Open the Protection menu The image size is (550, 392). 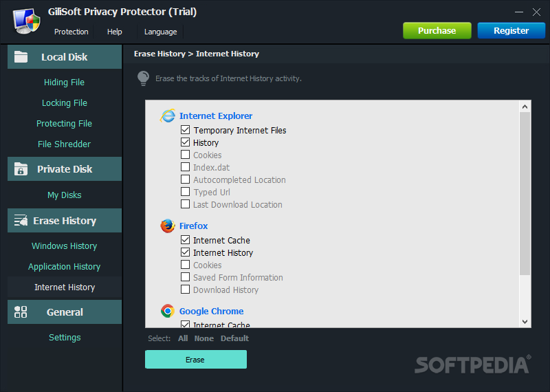click(x=71, y=32)
